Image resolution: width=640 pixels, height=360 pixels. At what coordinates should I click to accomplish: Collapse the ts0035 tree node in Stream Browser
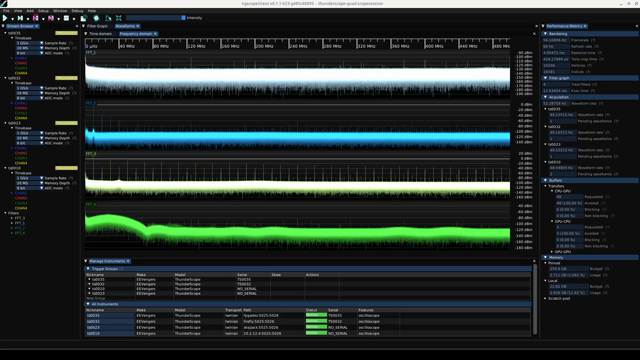(x=5, y=33)
